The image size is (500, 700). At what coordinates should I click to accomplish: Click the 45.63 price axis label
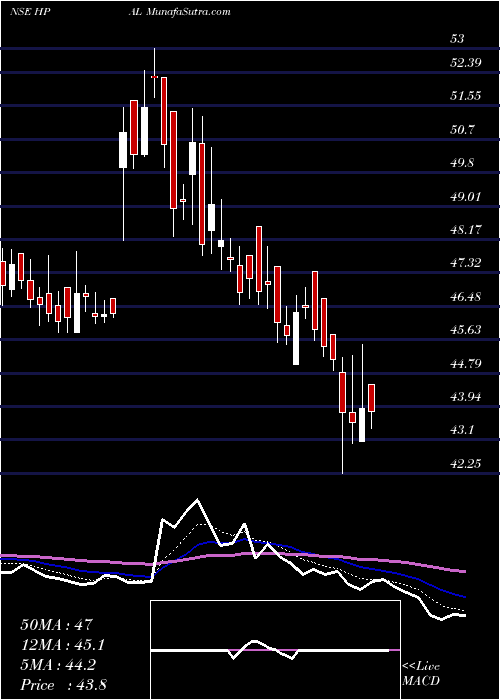click(x=465, y=329)
